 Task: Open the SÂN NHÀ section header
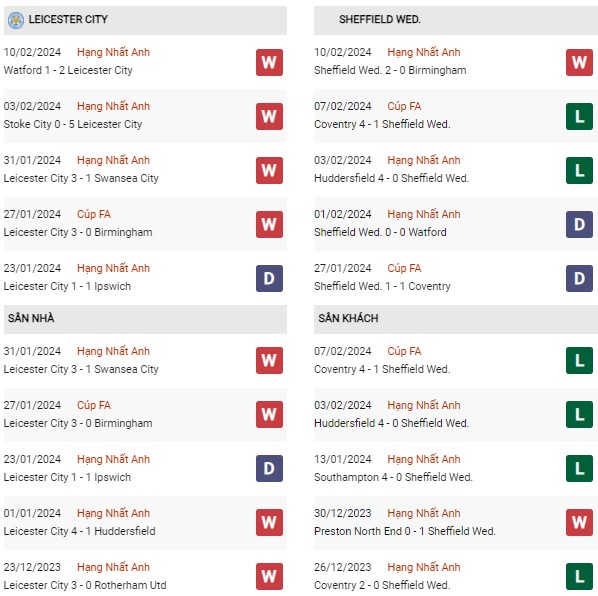145,319
